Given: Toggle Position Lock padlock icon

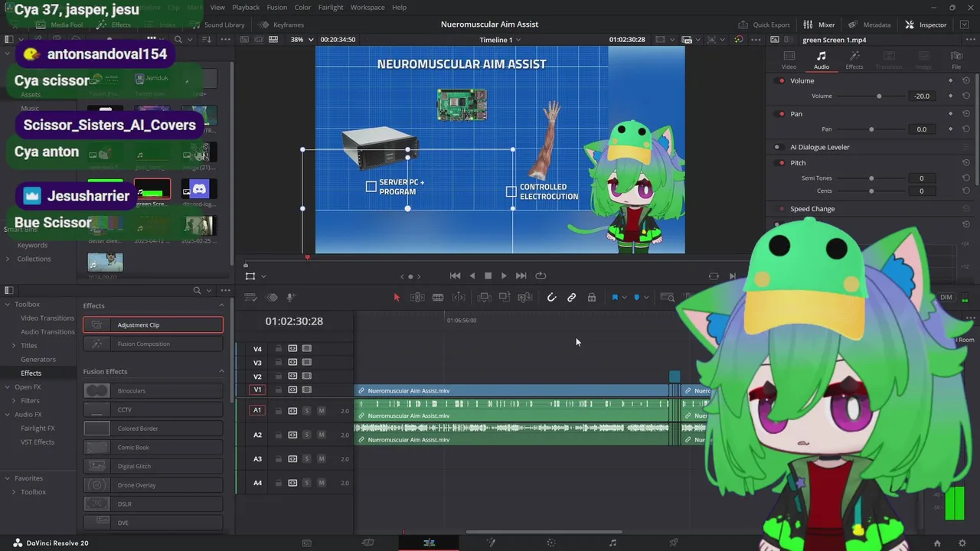Looking at the screenshot, I should point(591,298).
